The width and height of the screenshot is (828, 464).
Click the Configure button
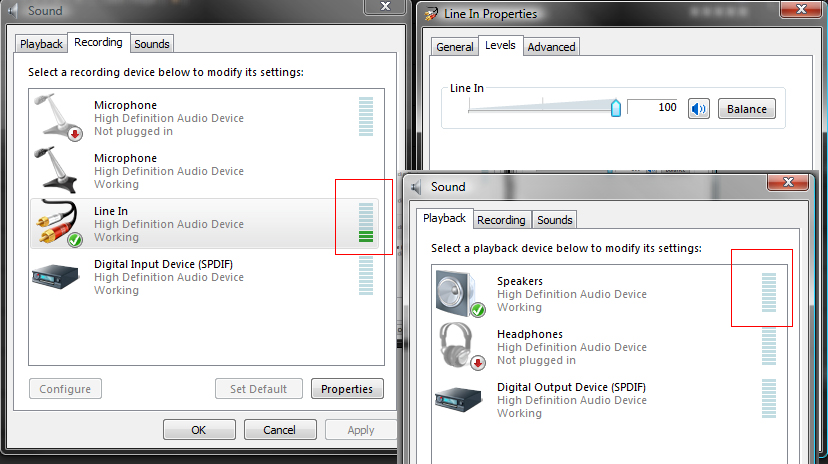pos(65,389)
